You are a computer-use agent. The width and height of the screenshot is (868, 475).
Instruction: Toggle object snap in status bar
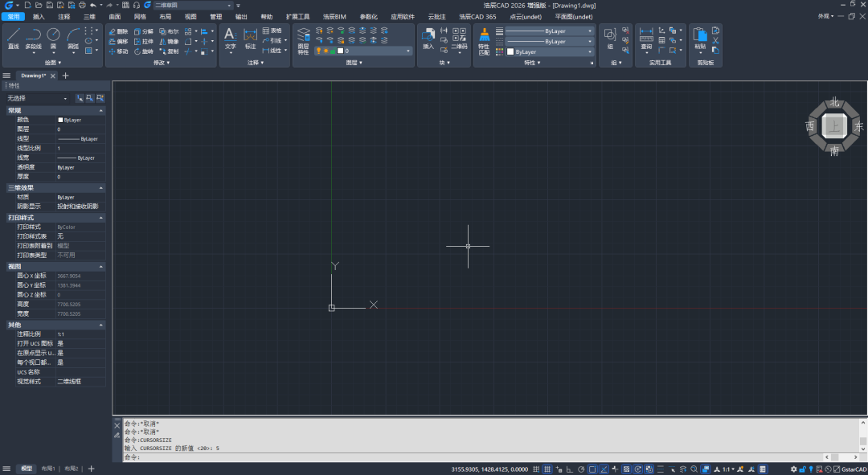[x=592, y=469]
